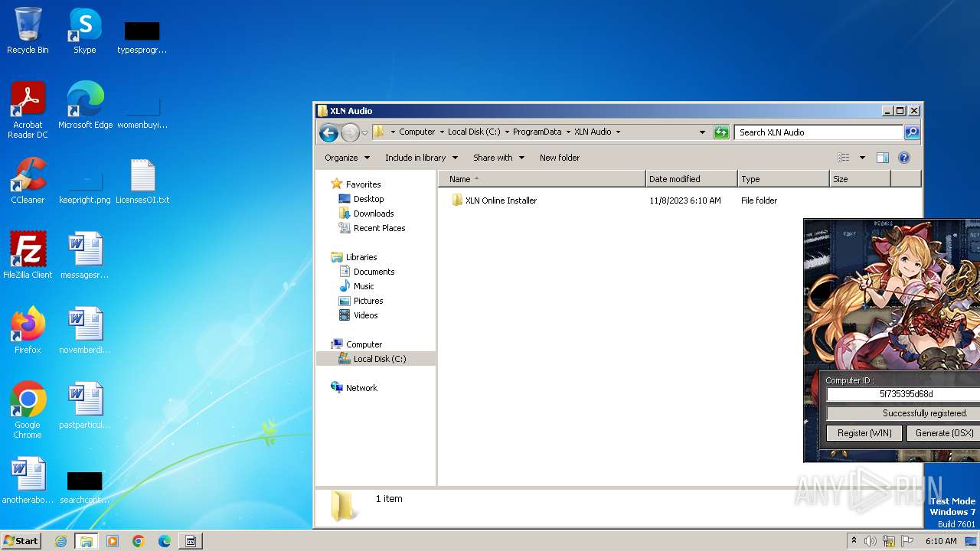This screenshot has height=551, width=980.
Task: Create a New folder in XLN Audio
Action: (x=560, y=158)
